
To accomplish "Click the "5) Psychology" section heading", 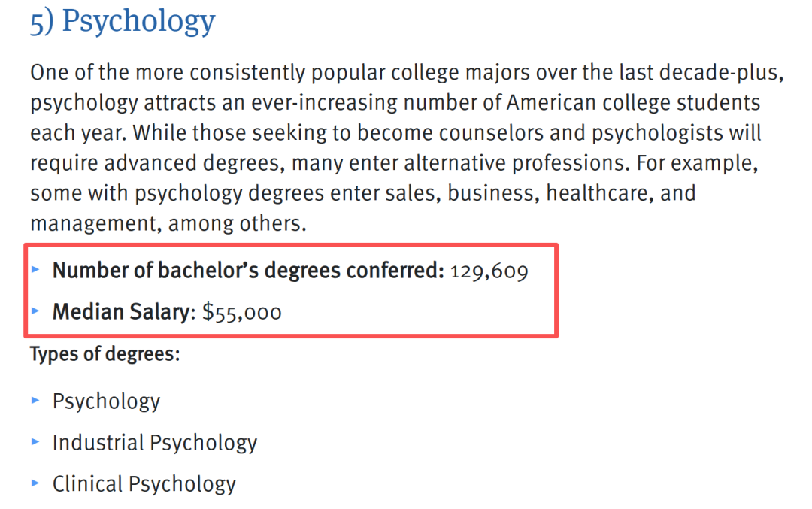I will tap(123, 21).
